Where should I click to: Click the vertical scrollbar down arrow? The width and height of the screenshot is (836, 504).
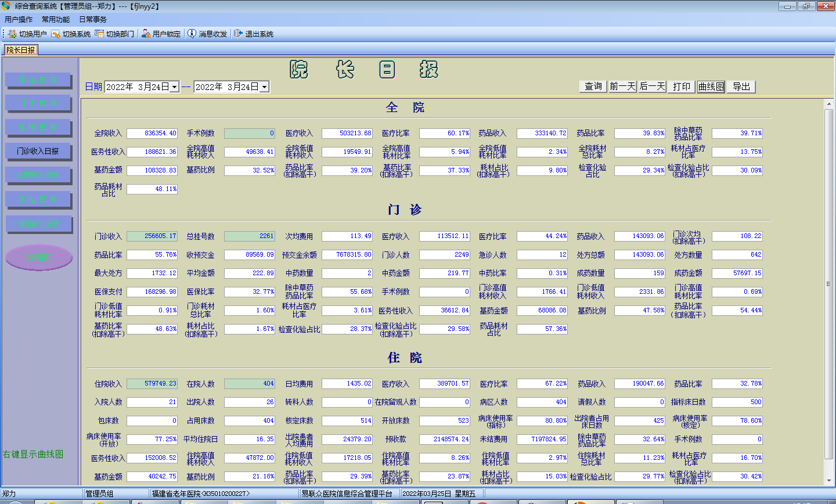(828, 481)
